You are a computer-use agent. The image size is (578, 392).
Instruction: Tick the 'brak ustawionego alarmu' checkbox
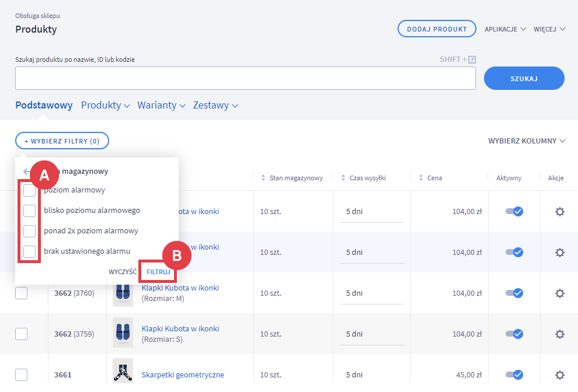(29, 251)
